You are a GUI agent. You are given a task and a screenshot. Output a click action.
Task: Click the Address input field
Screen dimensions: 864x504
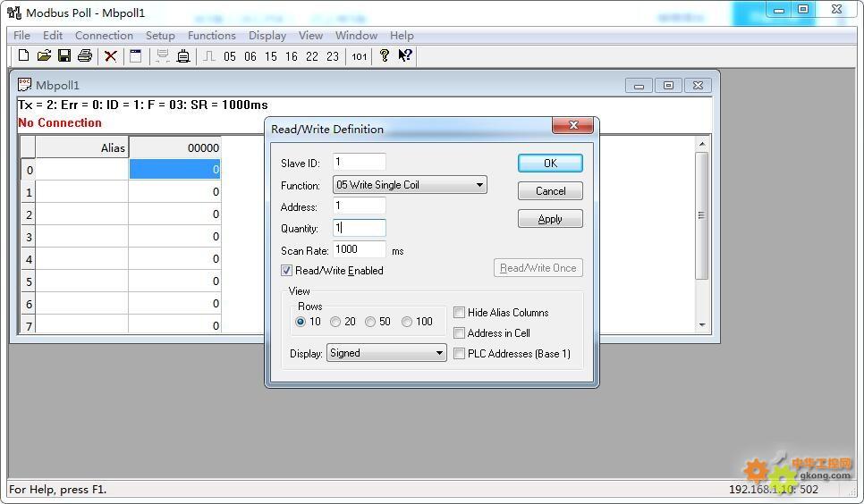[360, 206]
